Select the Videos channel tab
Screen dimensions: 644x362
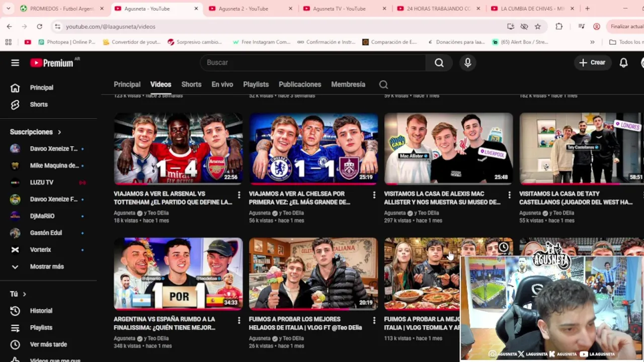point(160,84)
